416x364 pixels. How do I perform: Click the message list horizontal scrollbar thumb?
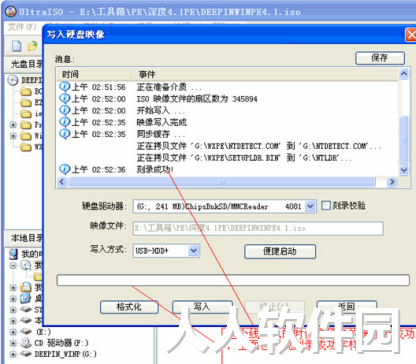pos(222,182)
